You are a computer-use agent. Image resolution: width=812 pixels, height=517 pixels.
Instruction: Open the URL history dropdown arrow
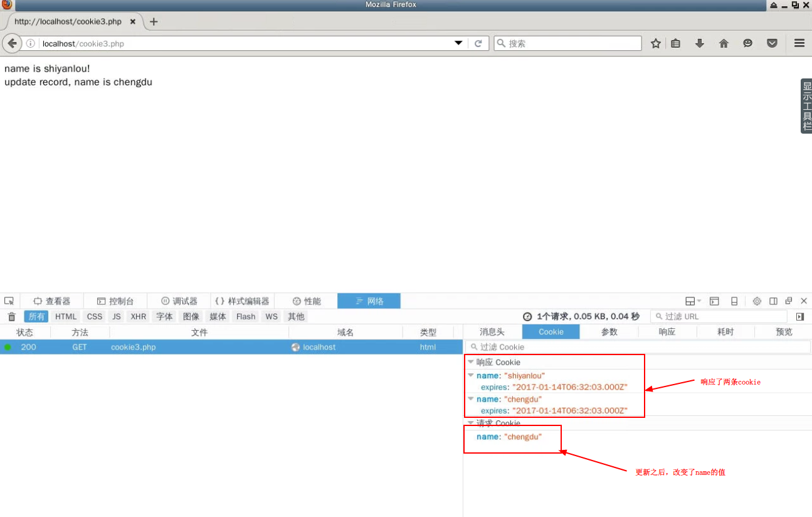click(x=459, y=43)
